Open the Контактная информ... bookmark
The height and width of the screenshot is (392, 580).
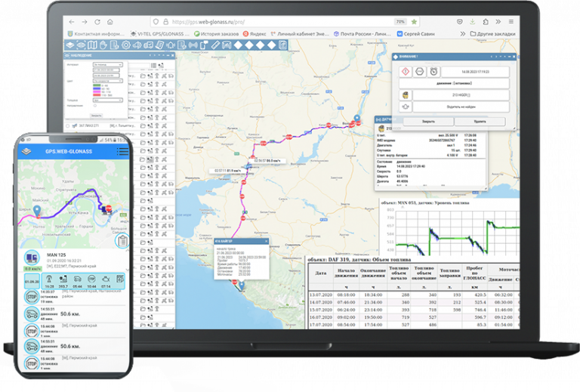tap(96, 34)
